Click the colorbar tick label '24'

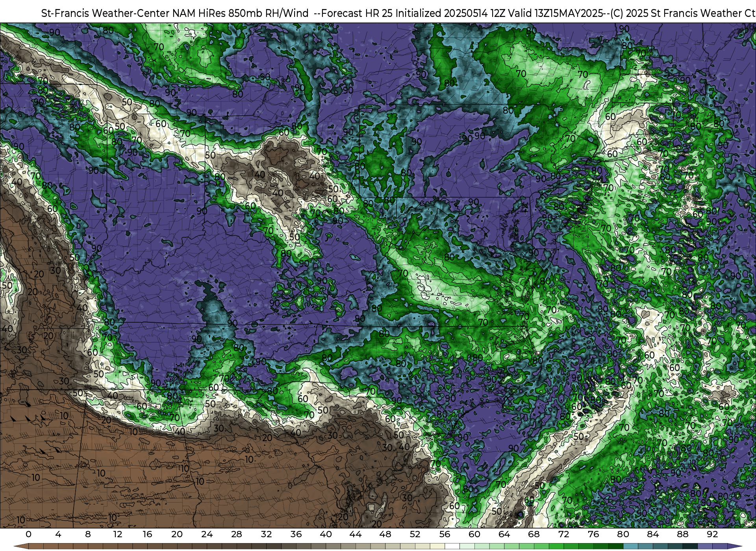(x=207, y=534)
